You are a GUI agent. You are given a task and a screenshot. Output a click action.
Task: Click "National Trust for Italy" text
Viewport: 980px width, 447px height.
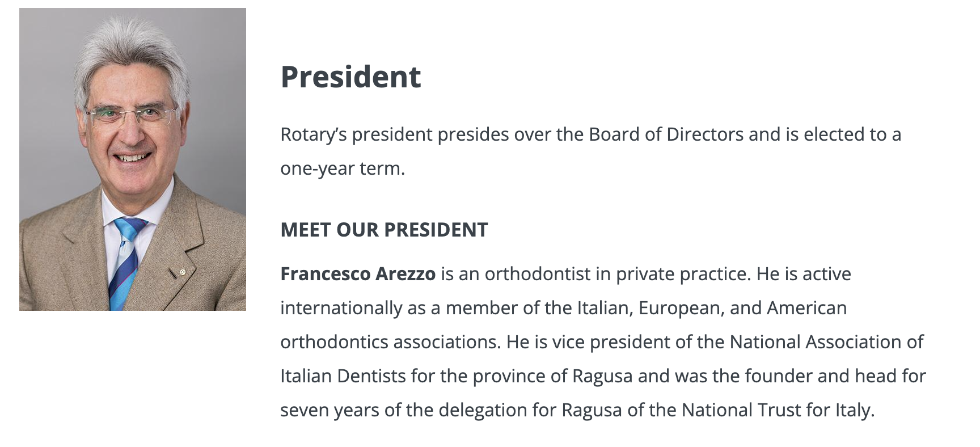pyautogui.click(x=778, y=410)
